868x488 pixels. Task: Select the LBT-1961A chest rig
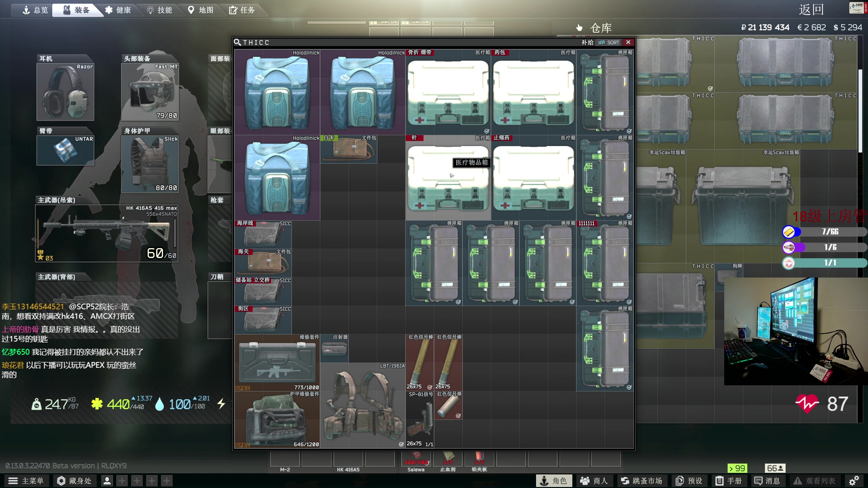pos(363,405)
